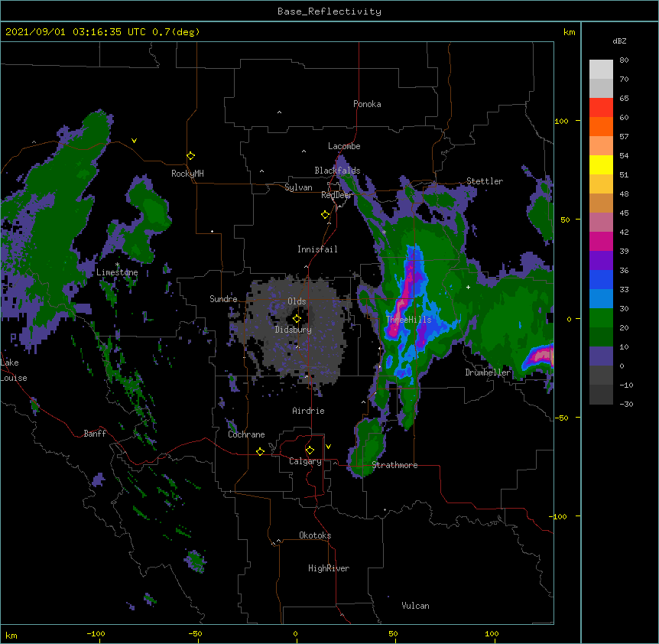Screen dimensions: 659x644
Task: Click the Olds town label
Action: [297, 301]
